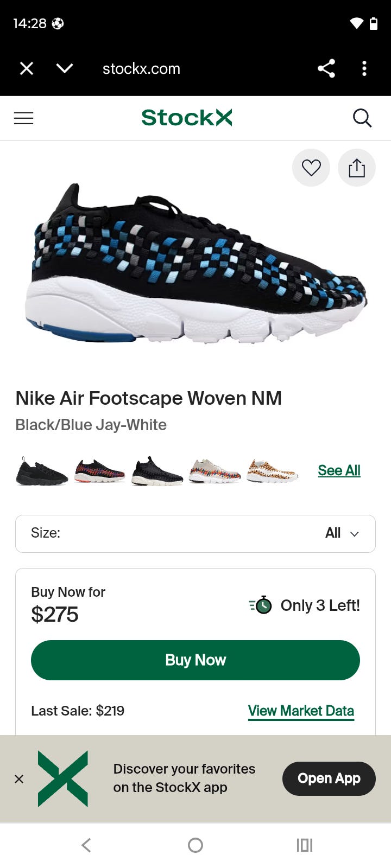Dismiss the StockX app banner

pos(19,779)
